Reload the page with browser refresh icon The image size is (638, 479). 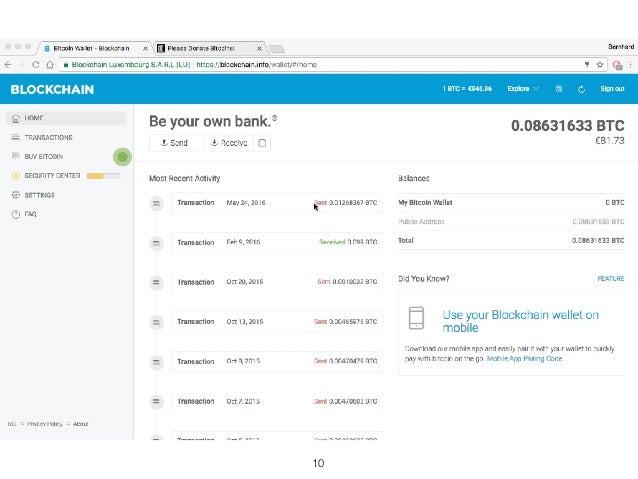pos(36,64)
